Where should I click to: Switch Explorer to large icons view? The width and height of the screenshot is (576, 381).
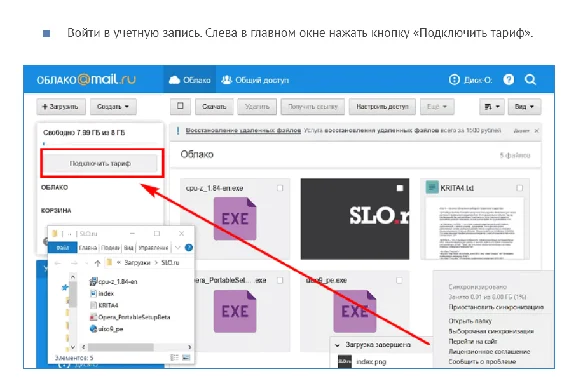[186, 357]
